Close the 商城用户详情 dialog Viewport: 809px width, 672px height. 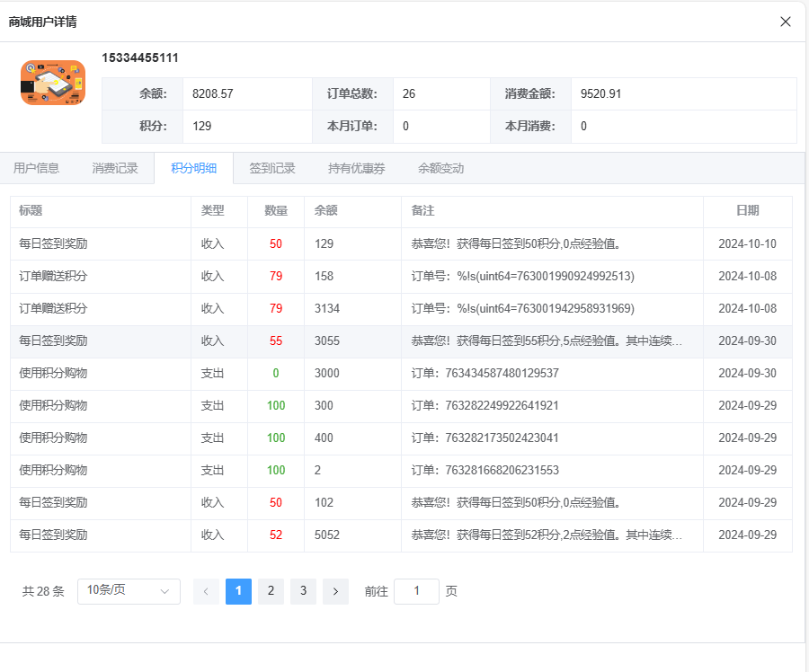tap(785, 22)
